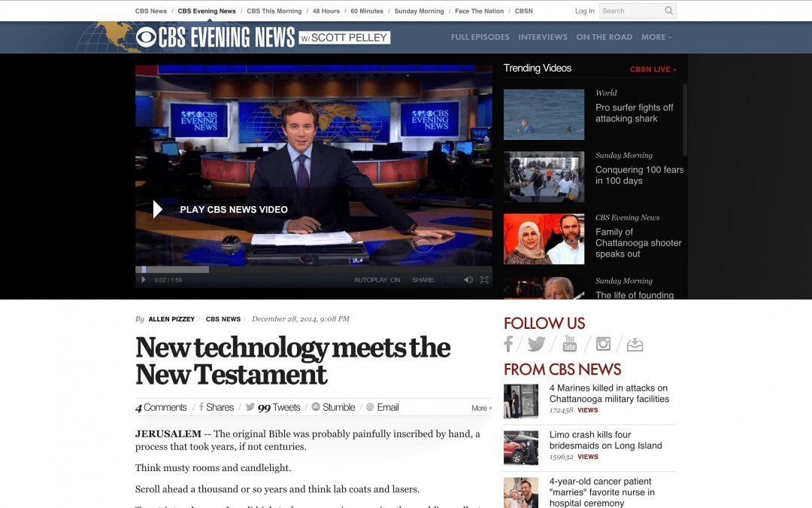Toggle closed captions (CC) on video
The height and width of the screenshot is (508, 812).
click(x=451, y=280)
